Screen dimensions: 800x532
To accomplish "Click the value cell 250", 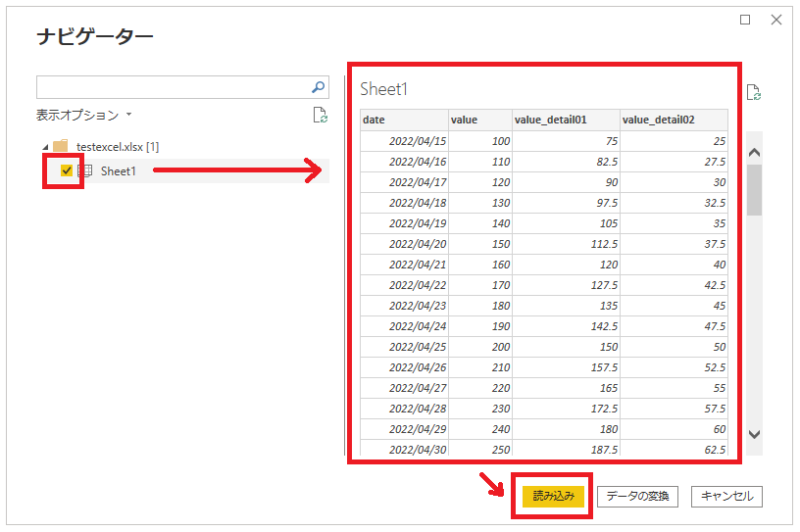I will click(480, 449).
